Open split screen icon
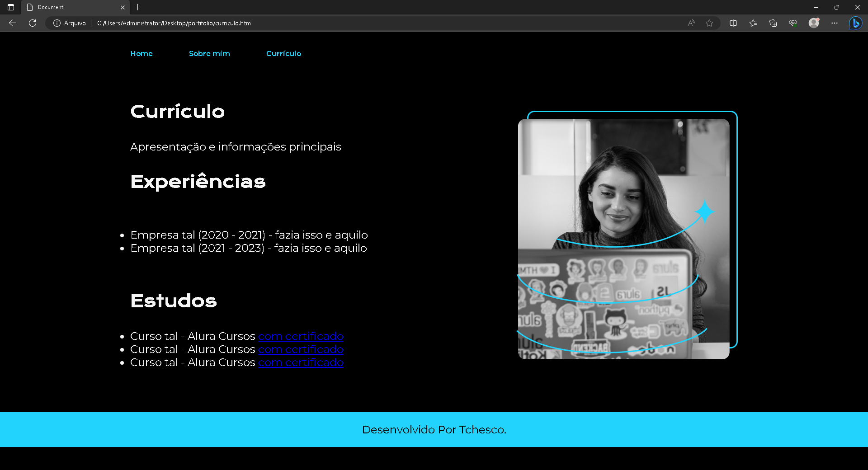This screenshot has width=868, height=470. click(x=733, y=23)
